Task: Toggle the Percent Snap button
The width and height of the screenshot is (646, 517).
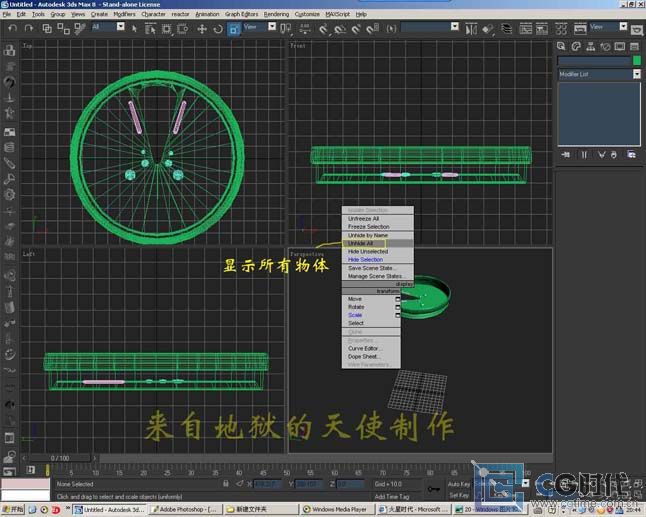Action: [356, 29]
